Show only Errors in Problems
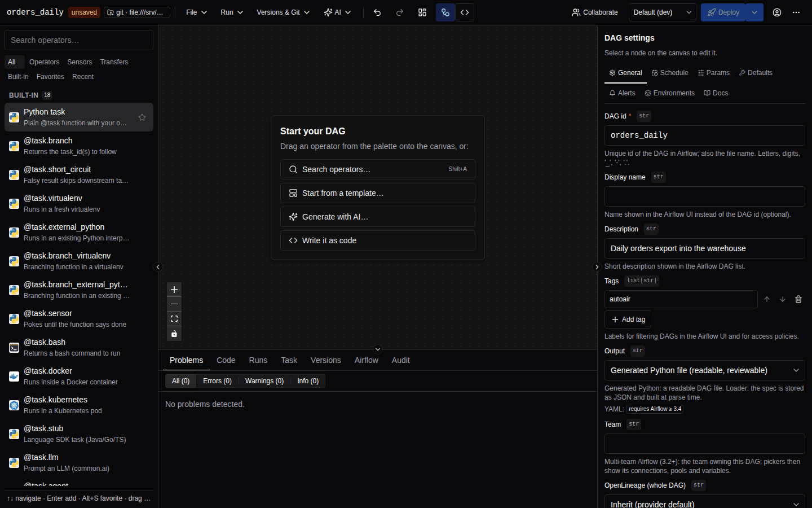812x508 pixels. (x=217, y=381)
